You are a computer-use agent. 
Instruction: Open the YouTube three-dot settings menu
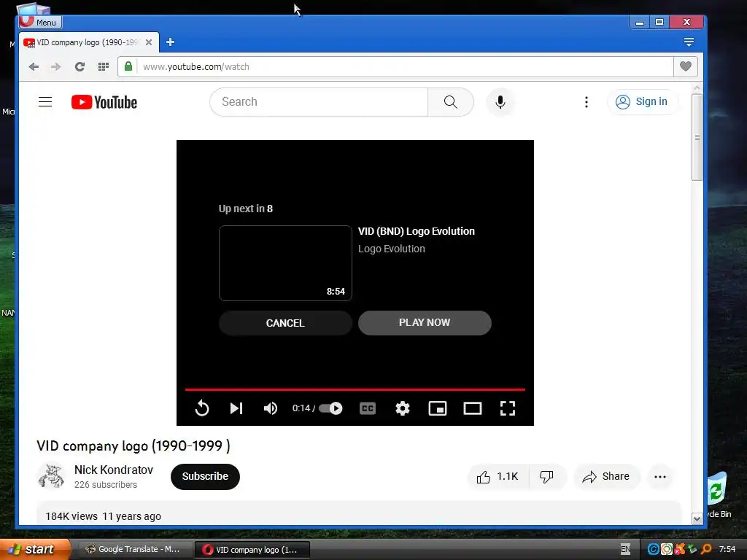click(x=587, y=102)
